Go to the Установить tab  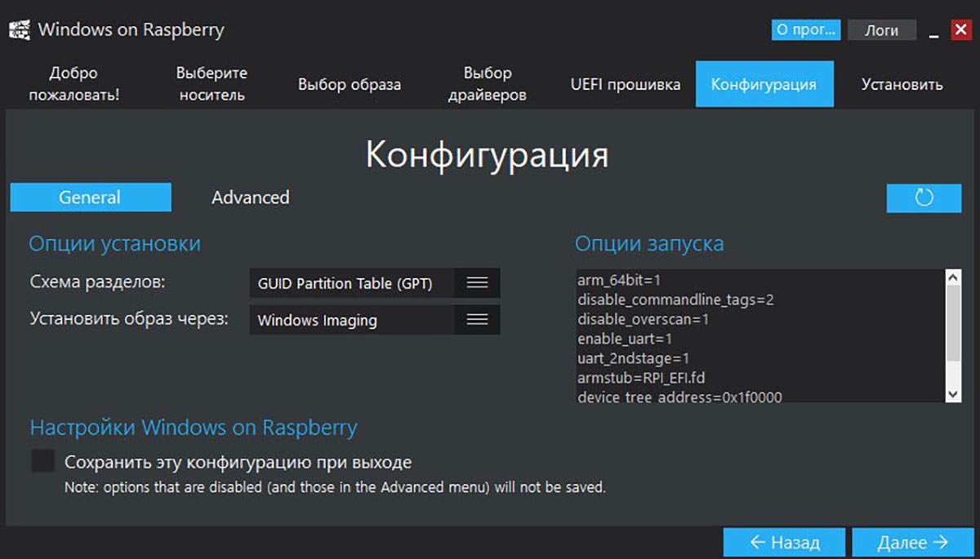point(902,84)
